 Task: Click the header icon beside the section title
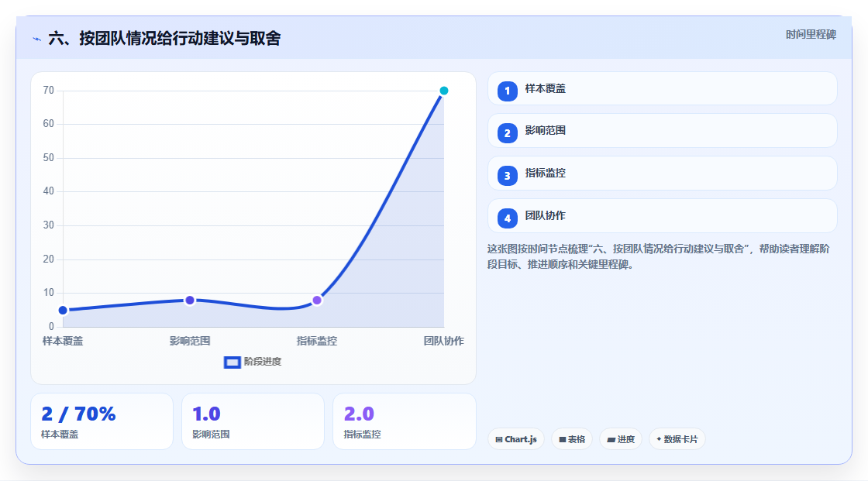(36, 39)
